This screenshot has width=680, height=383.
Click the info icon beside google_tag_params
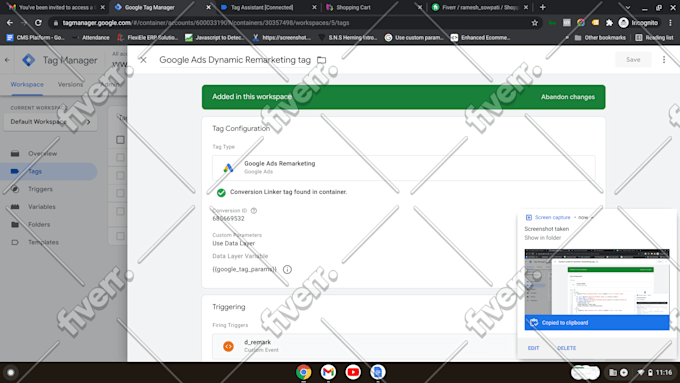[x=287, y=269]
